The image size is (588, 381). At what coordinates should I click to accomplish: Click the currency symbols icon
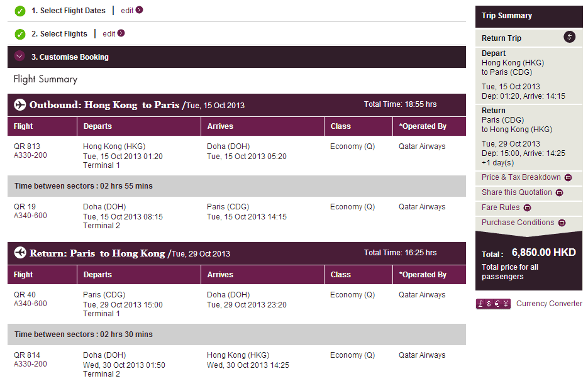494,304
